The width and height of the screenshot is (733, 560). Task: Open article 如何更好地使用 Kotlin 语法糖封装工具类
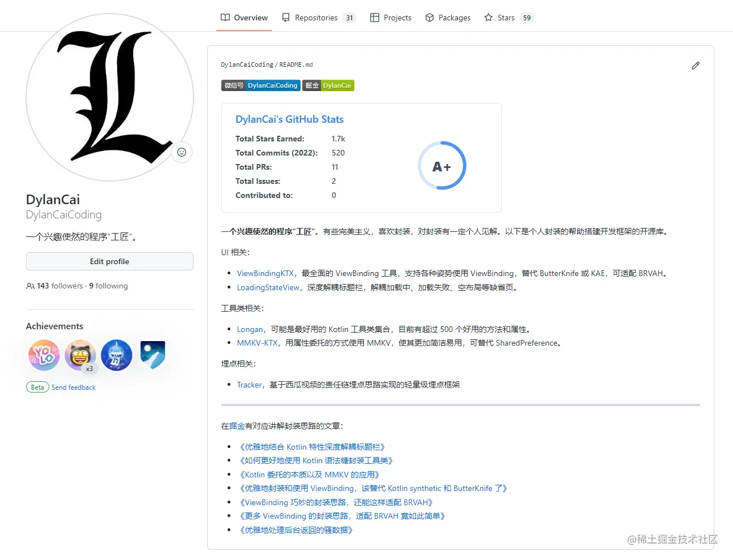click(x=316, y=460)
